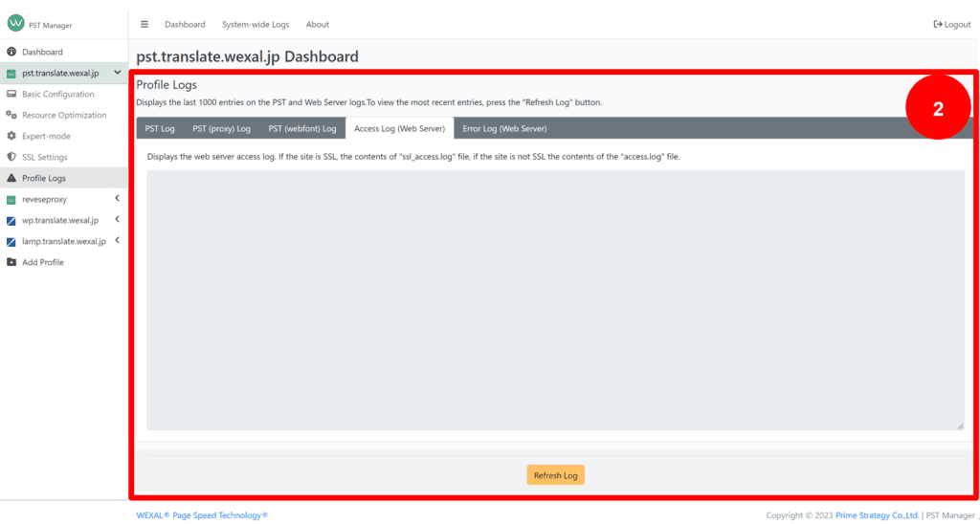Screen dimensions: 980x524
Task: Click the Expert-mode gear icon
Action: 11,136
